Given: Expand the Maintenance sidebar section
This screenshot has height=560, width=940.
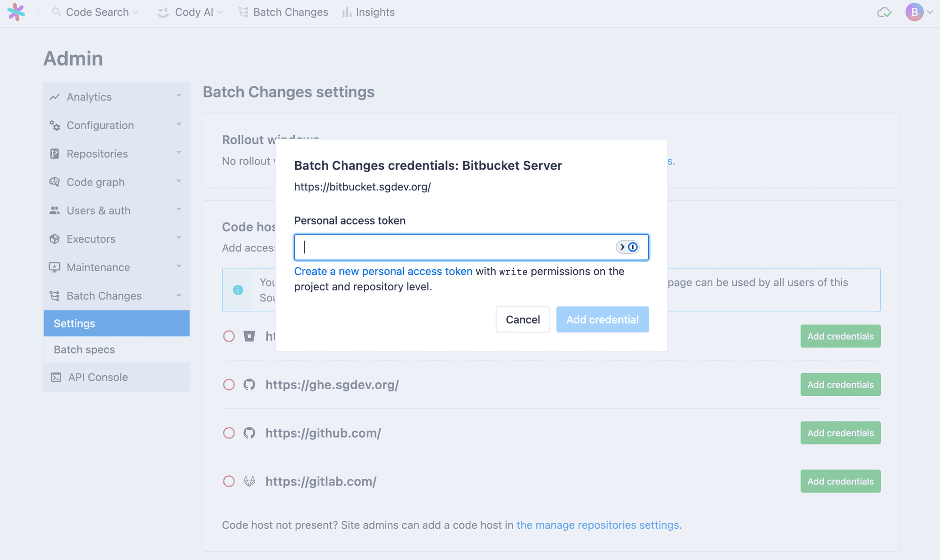Looking at the screenshot, I should [x=179, y=266].
